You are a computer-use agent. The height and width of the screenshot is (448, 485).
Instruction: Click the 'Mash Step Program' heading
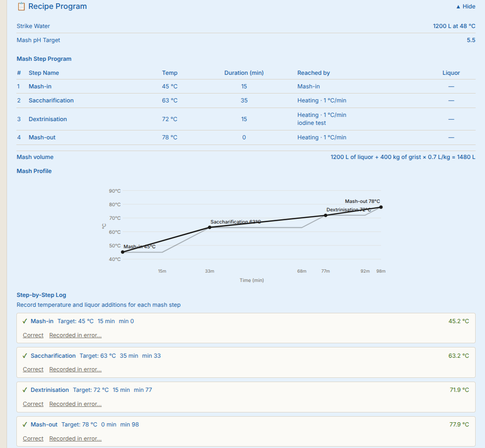click(44, 59)
